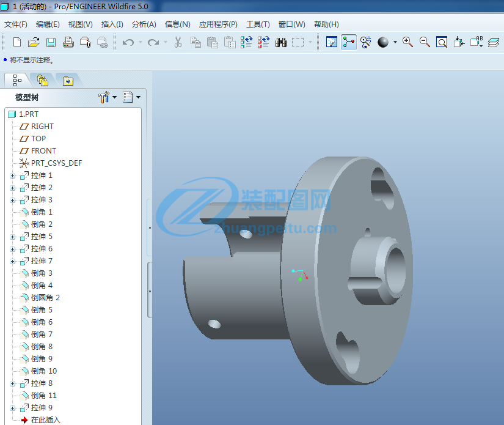This screenshot has height=425, width=504.
Task: Open the 编辑(E) menu
Action: 48,24
